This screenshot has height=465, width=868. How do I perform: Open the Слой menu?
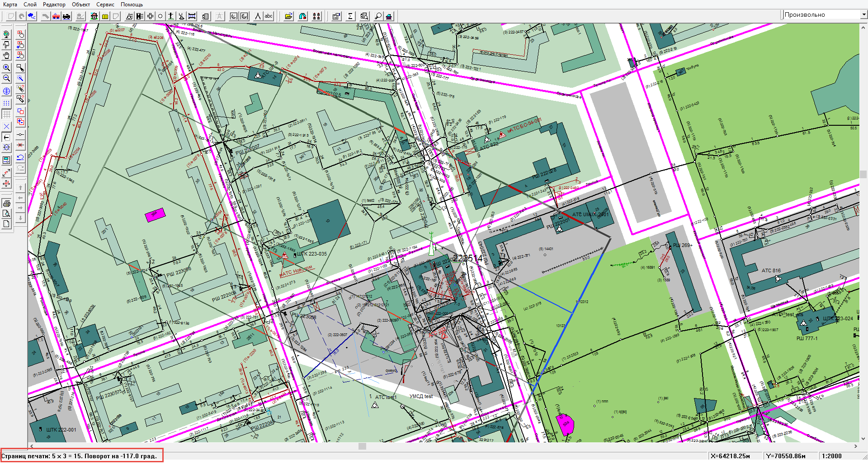point(30,4)
